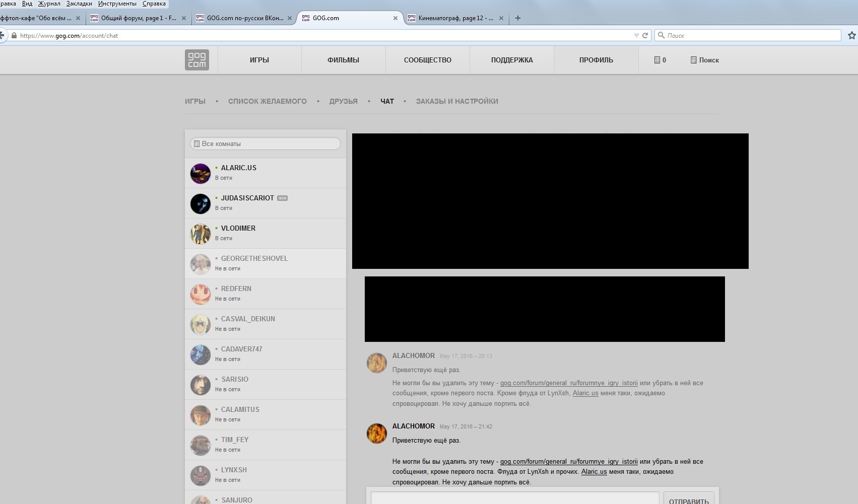
Task: Open the Справка browser menu
Action: [x=154, y=4]
